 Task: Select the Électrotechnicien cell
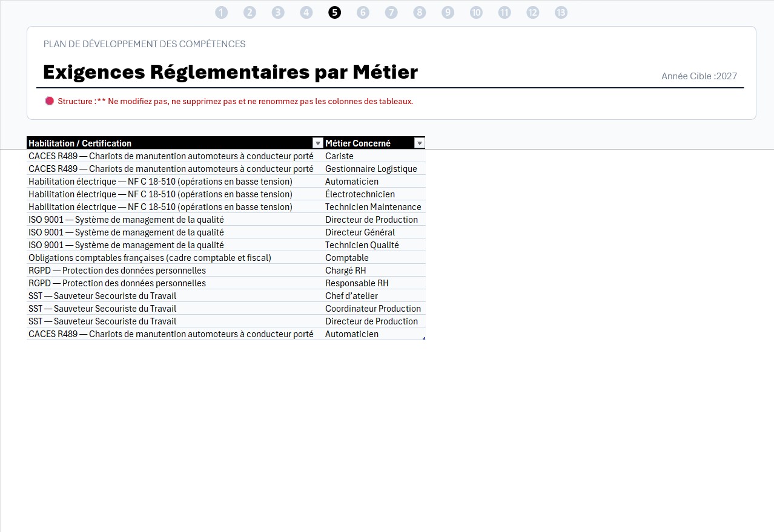pos(374,194)
